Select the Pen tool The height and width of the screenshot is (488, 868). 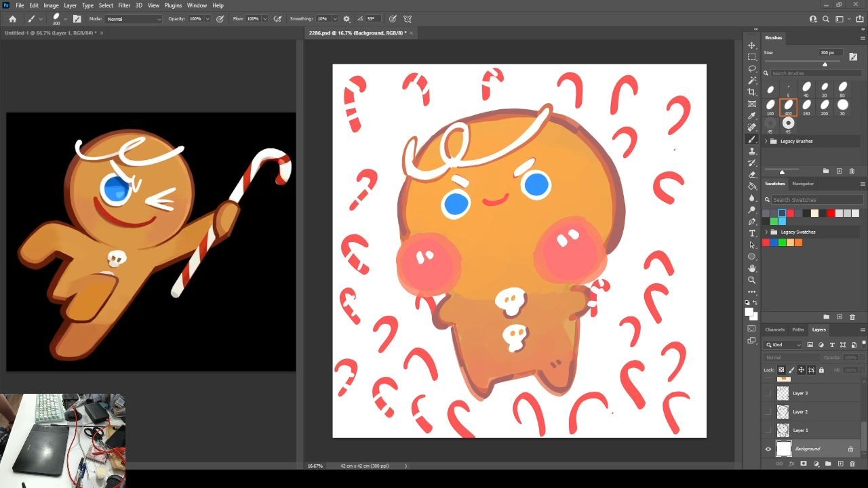tap(751, 222)
